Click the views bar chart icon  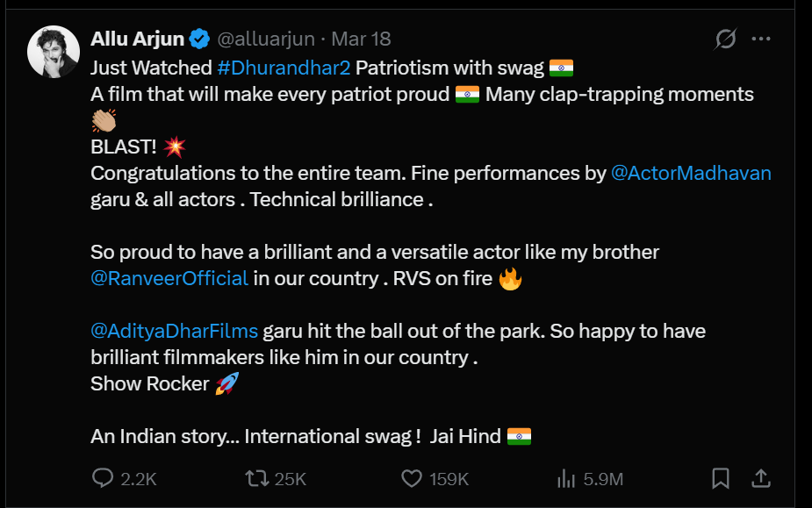pyautogui.click(x=564, y=478)
